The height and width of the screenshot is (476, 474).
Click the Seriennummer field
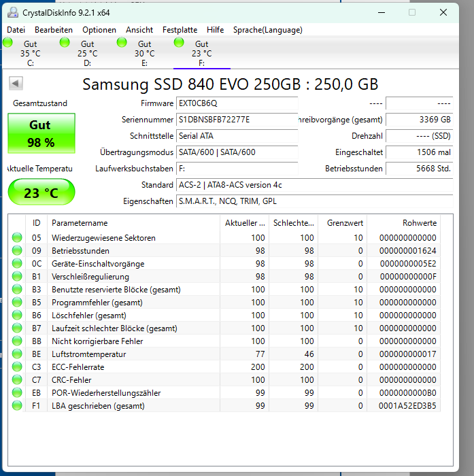(x=237, y=120)
